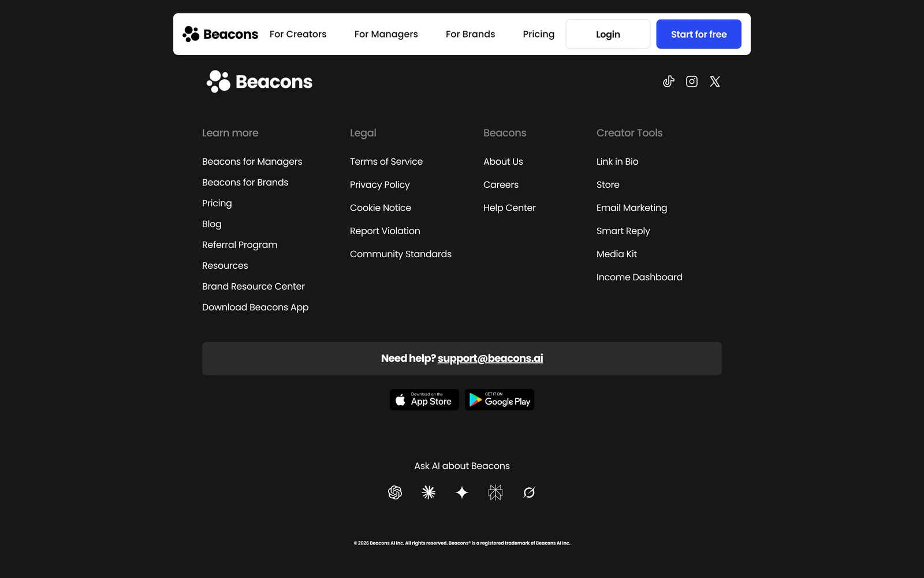
Task: Click Start for free button
Action: pos(699,34)
